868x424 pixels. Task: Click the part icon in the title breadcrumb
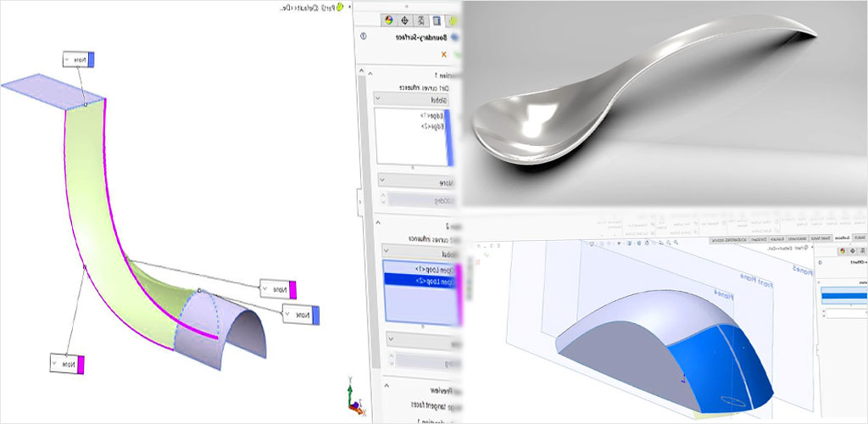(x=341, y=7)
